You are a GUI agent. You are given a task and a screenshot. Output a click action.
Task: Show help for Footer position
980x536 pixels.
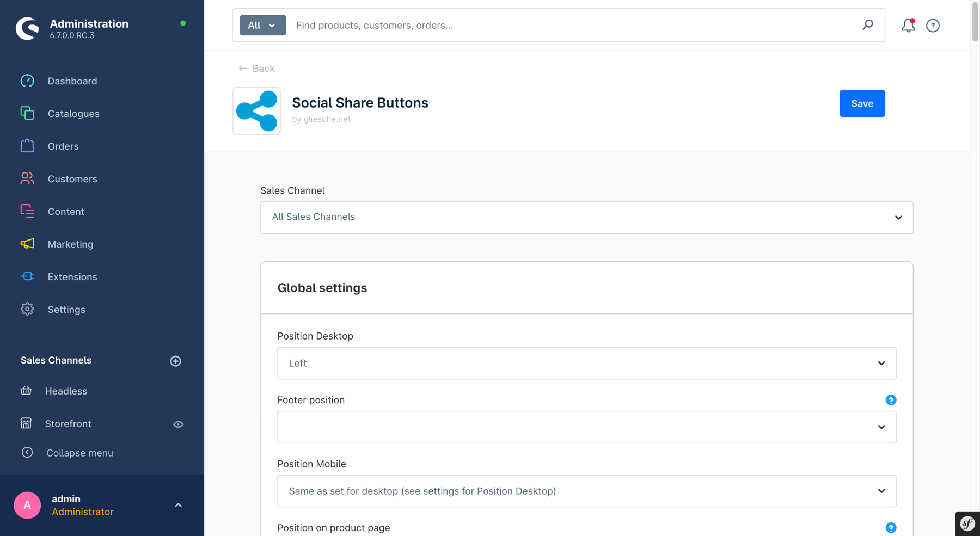(x=891, y=400)
